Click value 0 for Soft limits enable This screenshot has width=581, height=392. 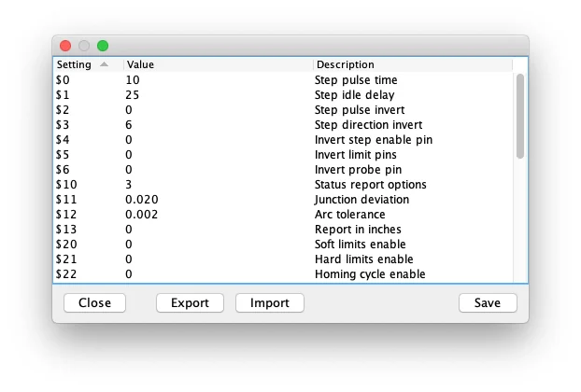[x=129, y=245]
